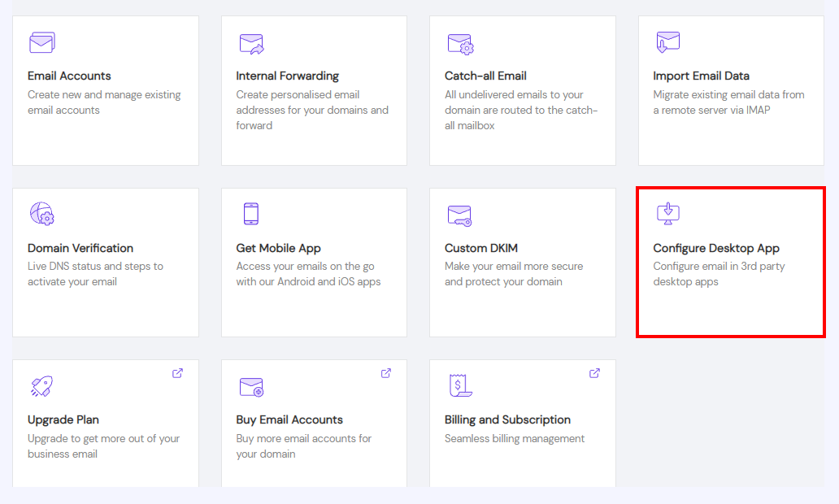839x504 pixels.
Task: Select the Buy Email Accounts heading
Action: pos(289,420)
